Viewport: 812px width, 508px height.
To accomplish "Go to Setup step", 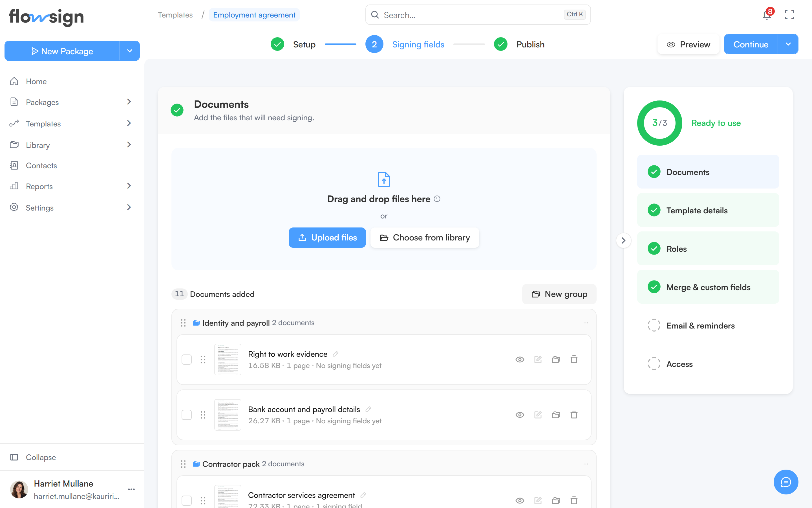I will (x=293, y=44).
